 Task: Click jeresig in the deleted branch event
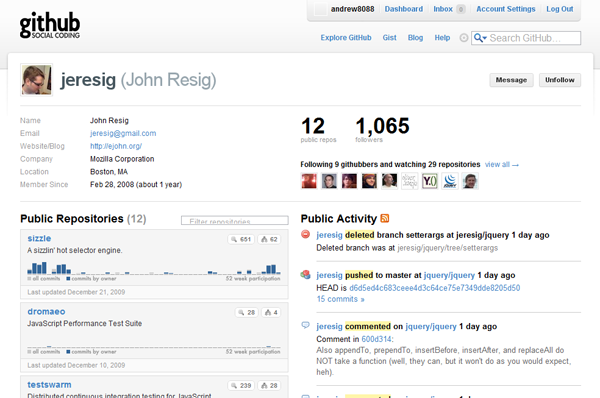pos(329,235)
